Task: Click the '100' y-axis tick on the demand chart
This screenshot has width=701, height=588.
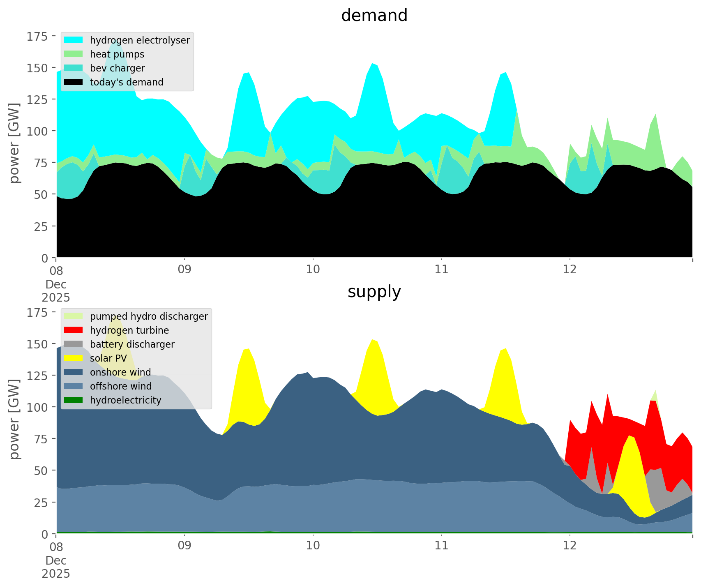Action: click(38, 131)
